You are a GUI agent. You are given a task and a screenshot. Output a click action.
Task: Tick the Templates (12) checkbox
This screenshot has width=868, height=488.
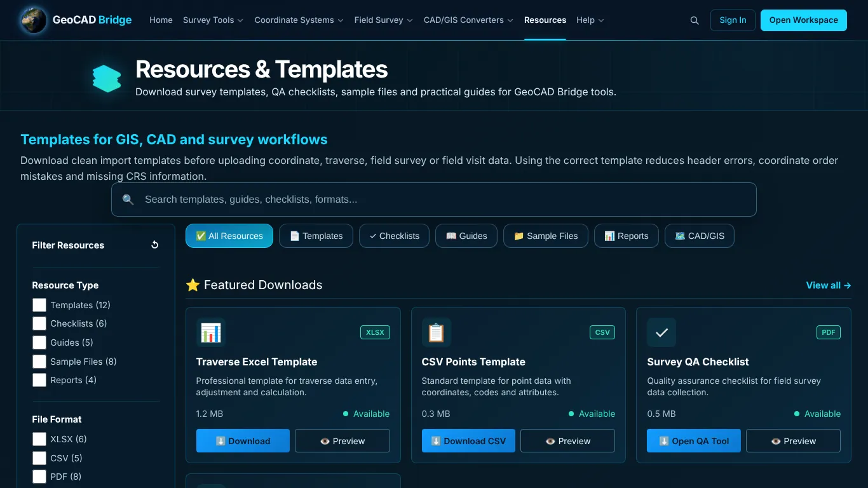[39, 305]
